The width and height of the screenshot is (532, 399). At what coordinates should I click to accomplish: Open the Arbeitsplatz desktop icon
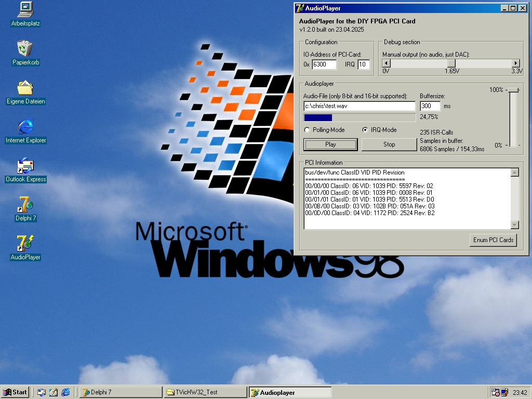pos(25,14)
